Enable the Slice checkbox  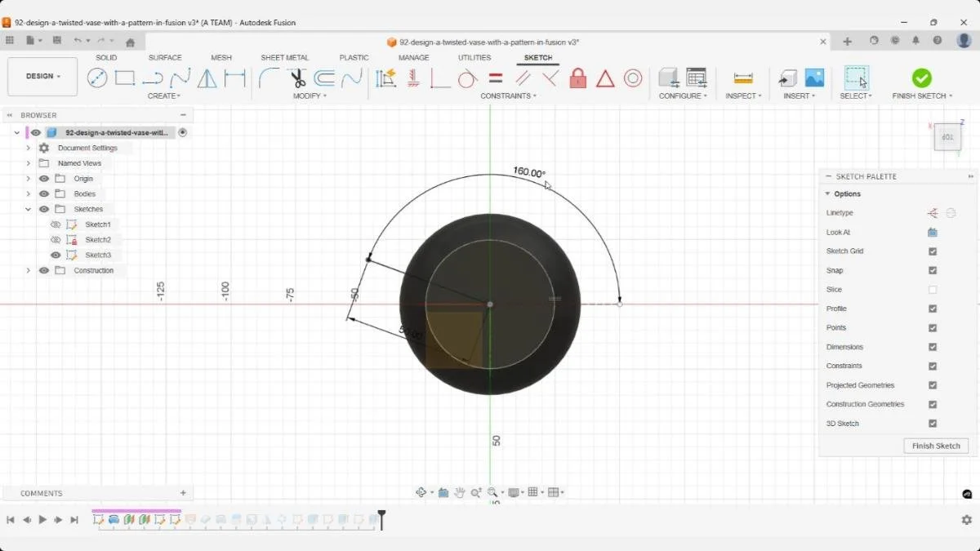933,289
